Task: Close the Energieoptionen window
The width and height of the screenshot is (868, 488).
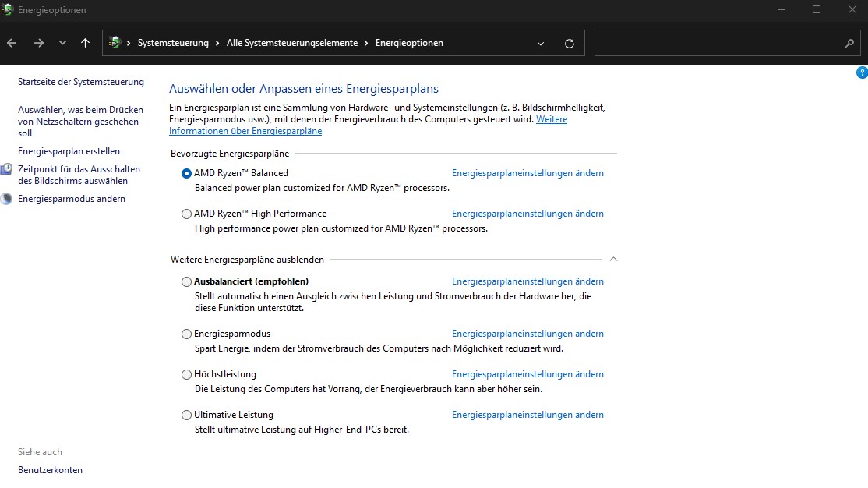Action: 852,9
